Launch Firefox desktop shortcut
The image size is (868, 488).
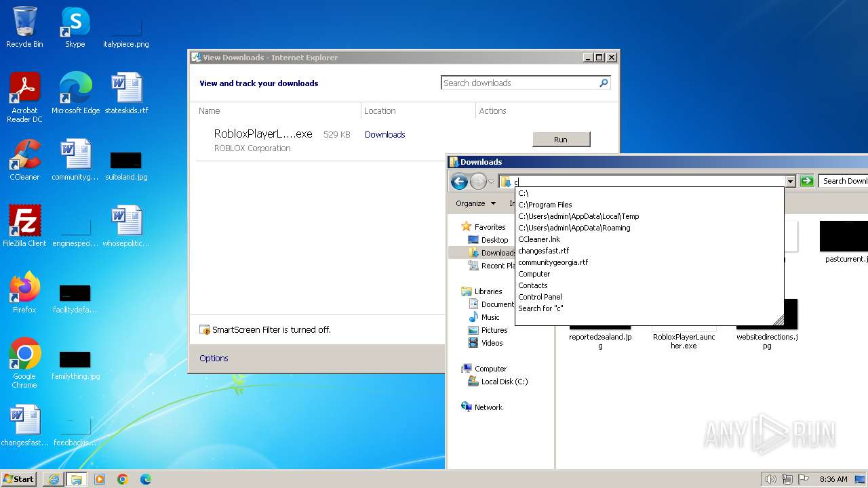tap(24, 293)
